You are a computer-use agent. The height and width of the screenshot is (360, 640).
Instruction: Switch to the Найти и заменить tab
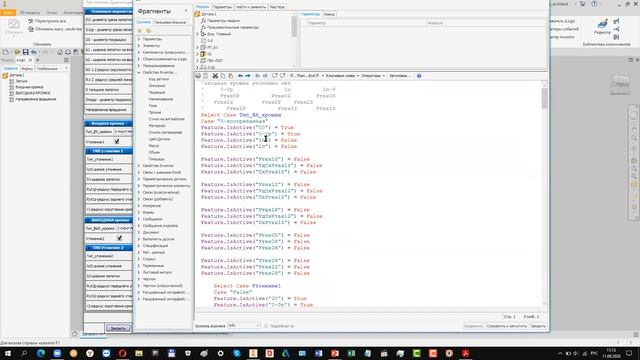[251, 7]
